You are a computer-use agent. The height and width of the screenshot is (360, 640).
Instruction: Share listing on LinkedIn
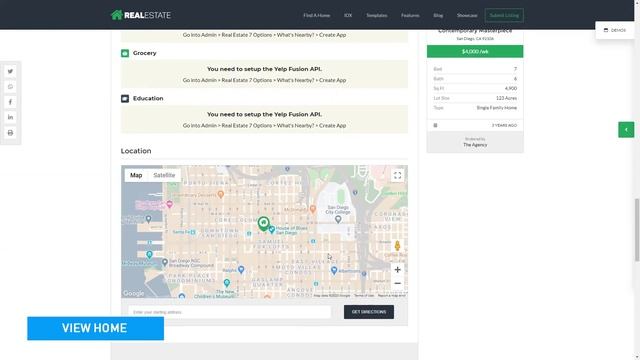pyautogui.click(x=10, y=117)
